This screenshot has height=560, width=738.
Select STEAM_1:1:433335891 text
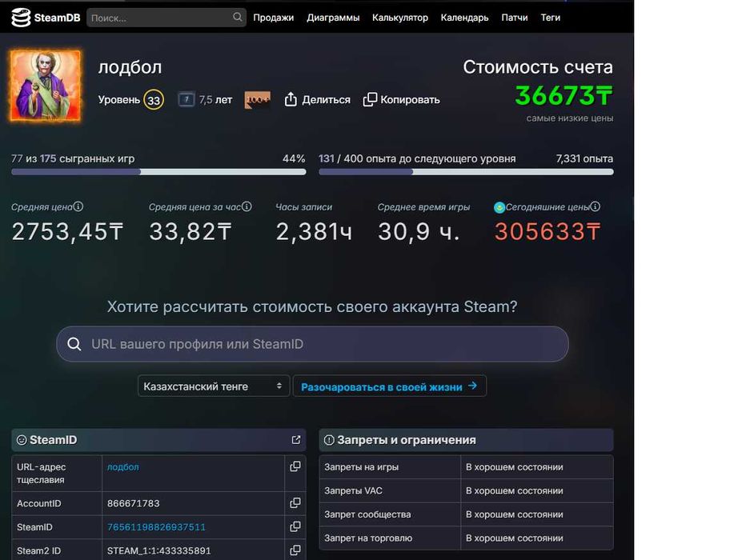(158, 550)
